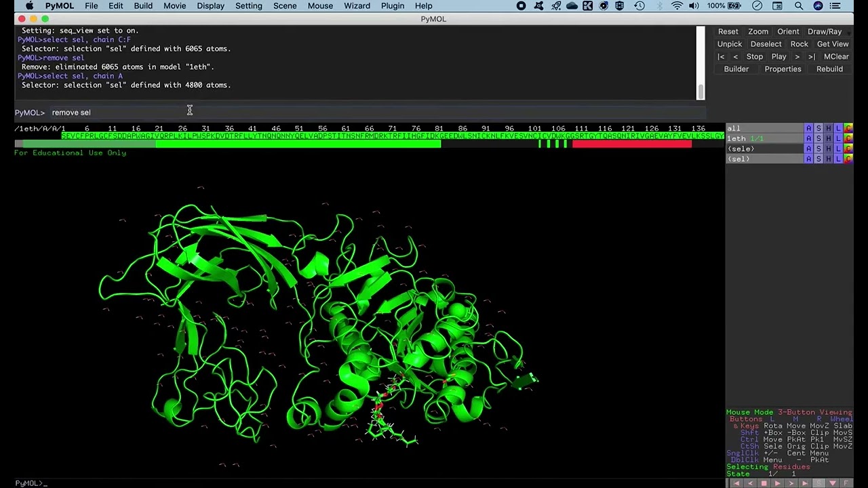Open Action menu for (sele) selection
Screen dimensions: 868x488
point(808,148)
